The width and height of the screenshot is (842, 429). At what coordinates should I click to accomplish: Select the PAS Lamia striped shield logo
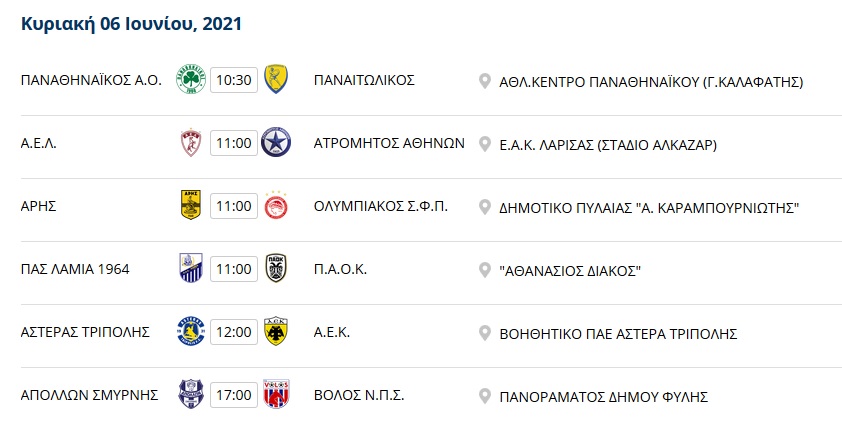click(191, 268)
